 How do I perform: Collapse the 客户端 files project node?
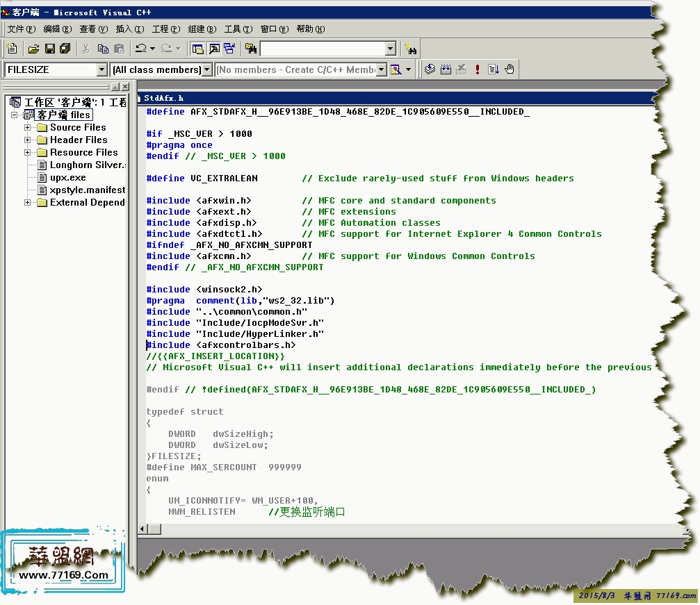click(x=15, y=115)
